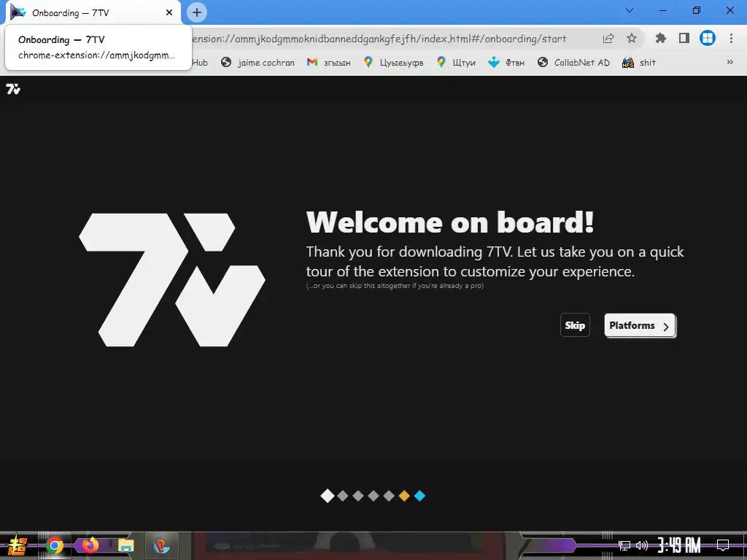Click the small 7TV logo top-left
The image size is (747, 560).
click(13, 89)
